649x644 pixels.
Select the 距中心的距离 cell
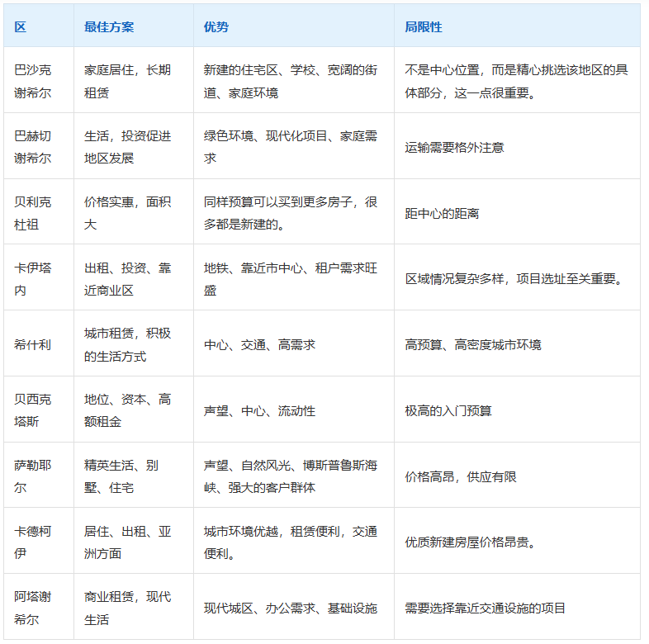pyautogui.click(x=517, y=212)
